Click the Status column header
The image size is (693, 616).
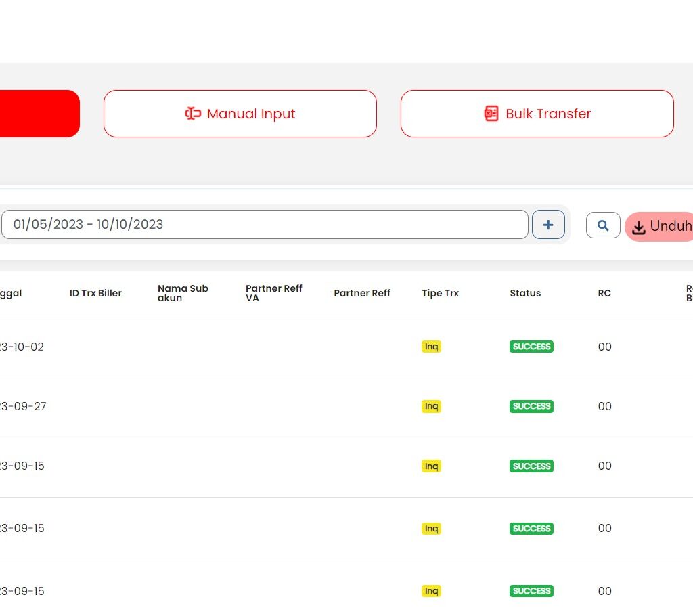tap(525, 293)
